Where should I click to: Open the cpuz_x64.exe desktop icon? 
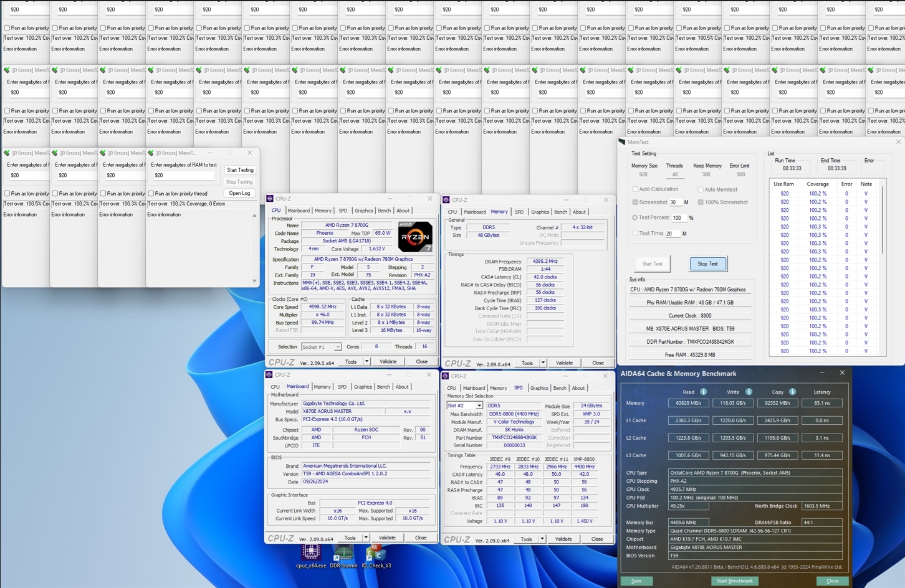(311, 556)
